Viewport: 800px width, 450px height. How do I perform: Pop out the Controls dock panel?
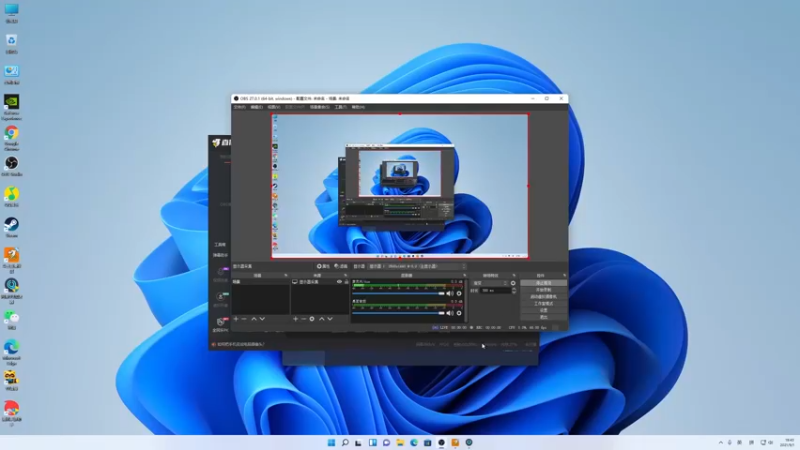point(564,276)
